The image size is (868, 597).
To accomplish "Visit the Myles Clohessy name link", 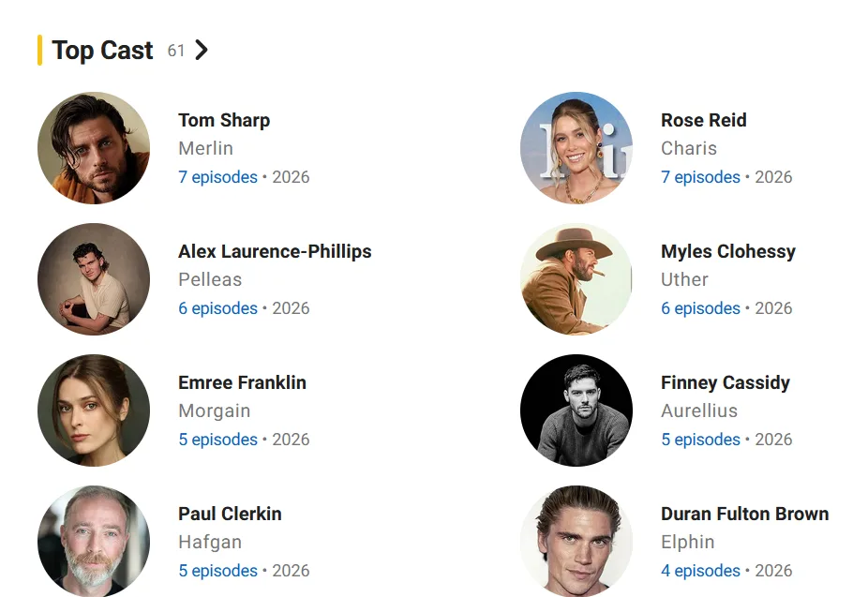I will click(727, 251).
